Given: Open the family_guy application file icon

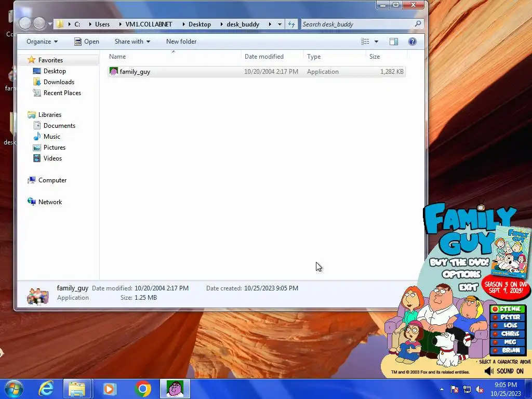Looking at the screenshot, I should (x=113, y=71).
